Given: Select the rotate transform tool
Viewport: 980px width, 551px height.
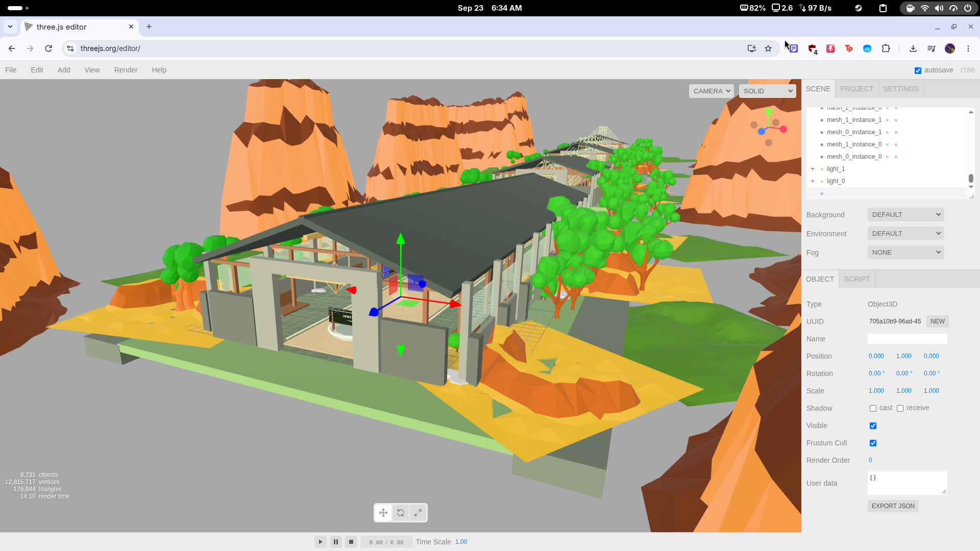Looking at the screenshot, I should coord(401,513).
